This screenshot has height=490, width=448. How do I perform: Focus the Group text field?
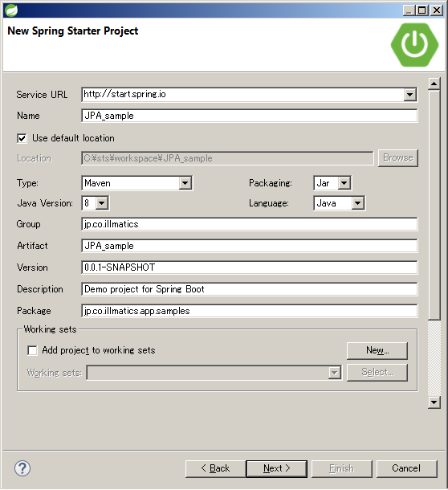click(250, 224)
